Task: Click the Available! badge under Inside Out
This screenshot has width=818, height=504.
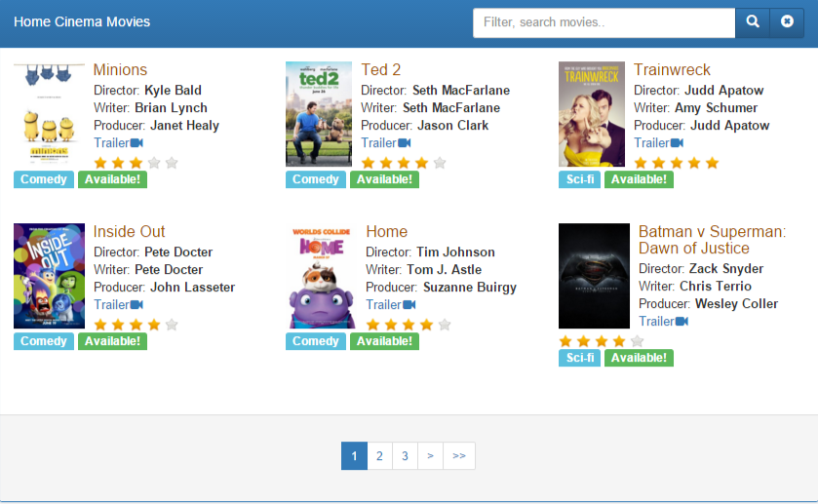Action: click(113, 341)
